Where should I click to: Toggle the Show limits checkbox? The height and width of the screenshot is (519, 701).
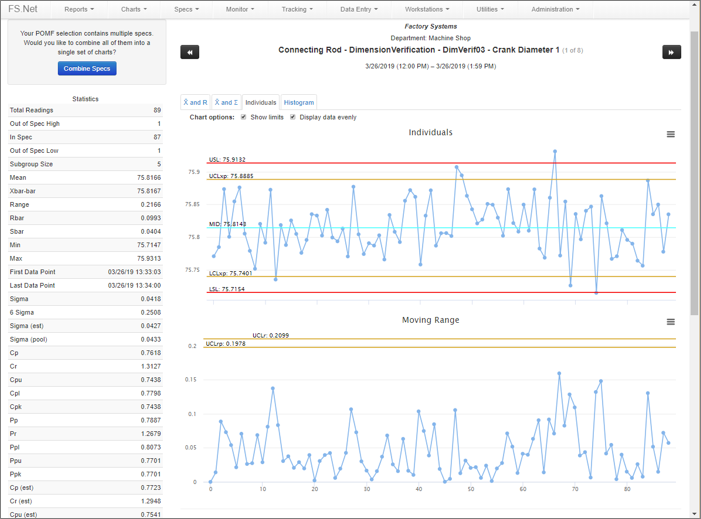point(243,117)
